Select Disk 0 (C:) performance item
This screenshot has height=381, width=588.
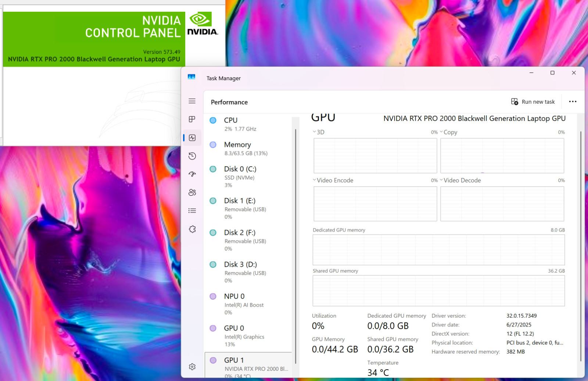pyautogui.click(x=248, y=177)
